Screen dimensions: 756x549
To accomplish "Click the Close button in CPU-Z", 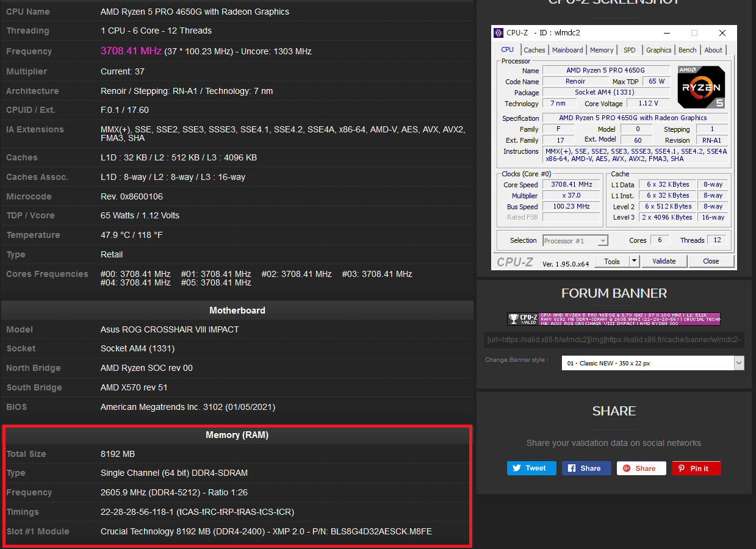I will tap(711, 261).
